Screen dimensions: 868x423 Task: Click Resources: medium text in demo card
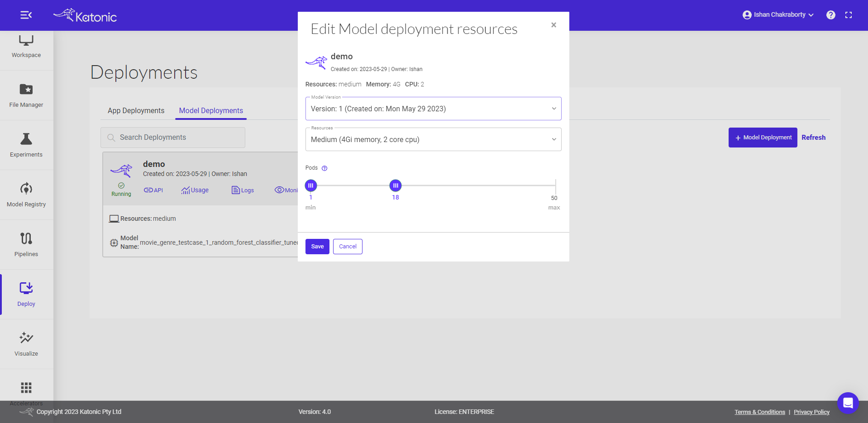[148, 219]
